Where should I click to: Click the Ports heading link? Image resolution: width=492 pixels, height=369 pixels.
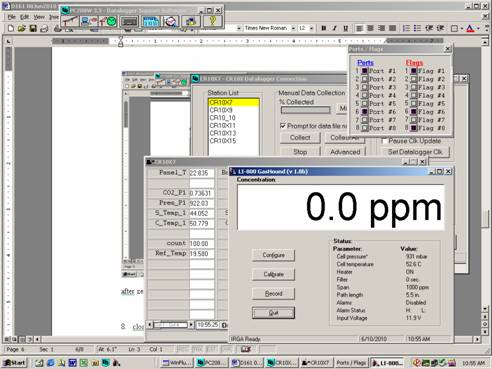coord(365,63)
